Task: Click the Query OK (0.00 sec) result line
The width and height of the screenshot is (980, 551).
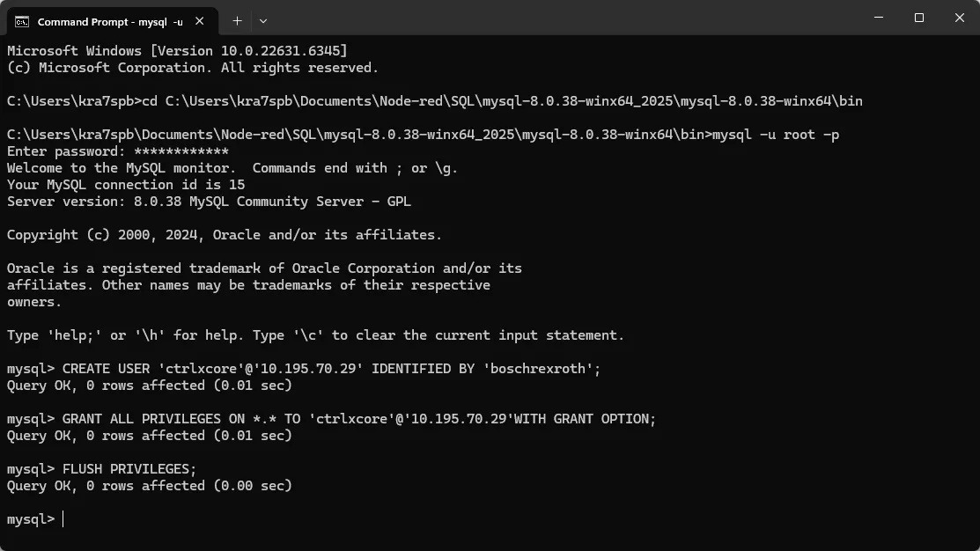Action: 149,486
